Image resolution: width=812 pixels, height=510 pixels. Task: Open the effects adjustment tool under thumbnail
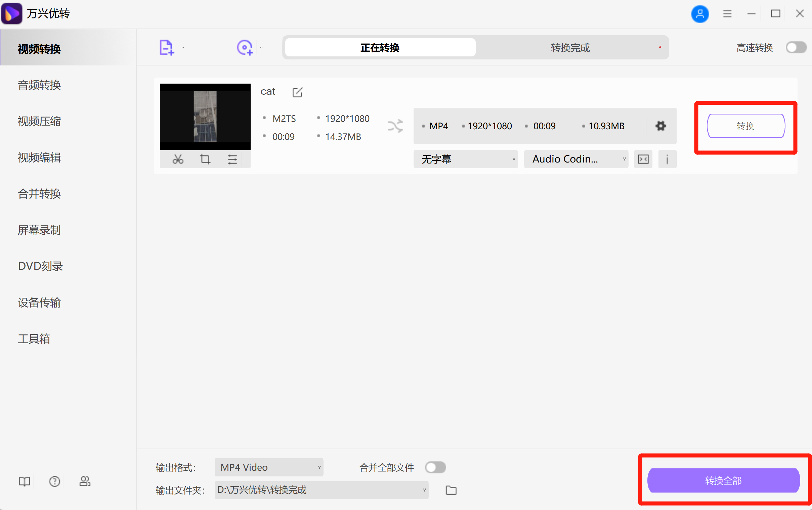232,159
